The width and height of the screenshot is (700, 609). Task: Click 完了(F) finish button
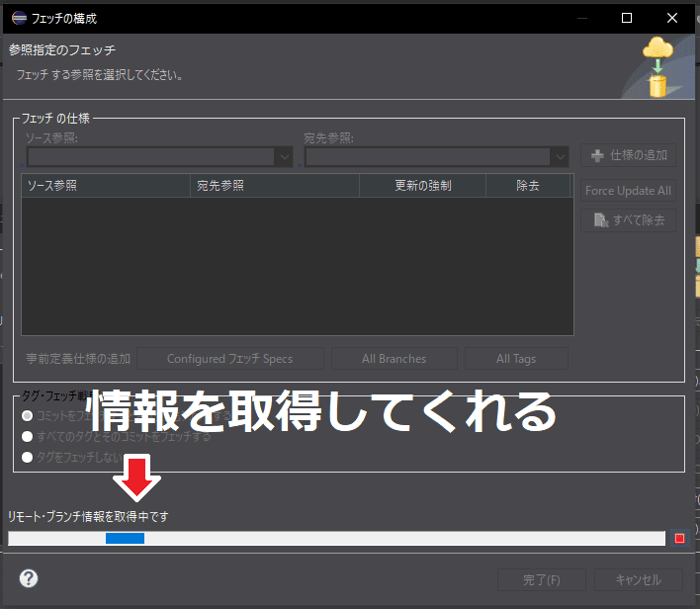[541, 579]
